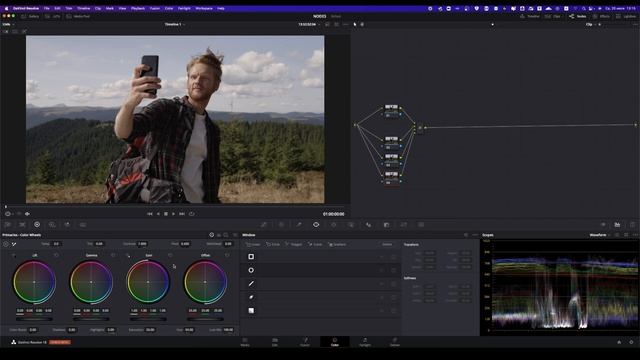This screenshot has height=360, width=640.
Task: Open the Scopes panel options menu
Action: tap(635, 235)
